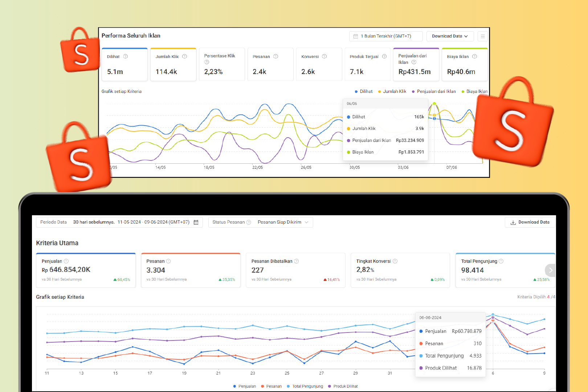The image size is (588, 392).
Task: Click help icon next to Pesanan Dibatalkan
Action: 297,261
